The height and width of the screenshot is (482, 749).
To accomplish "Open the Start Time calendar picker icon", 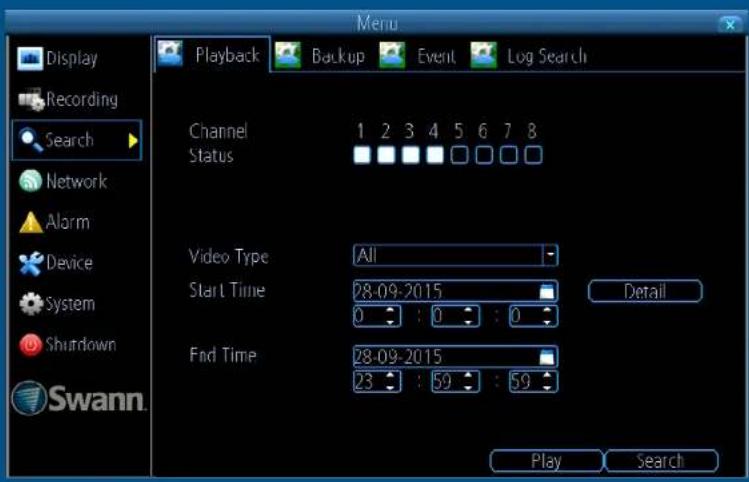I will click(547, 291).
